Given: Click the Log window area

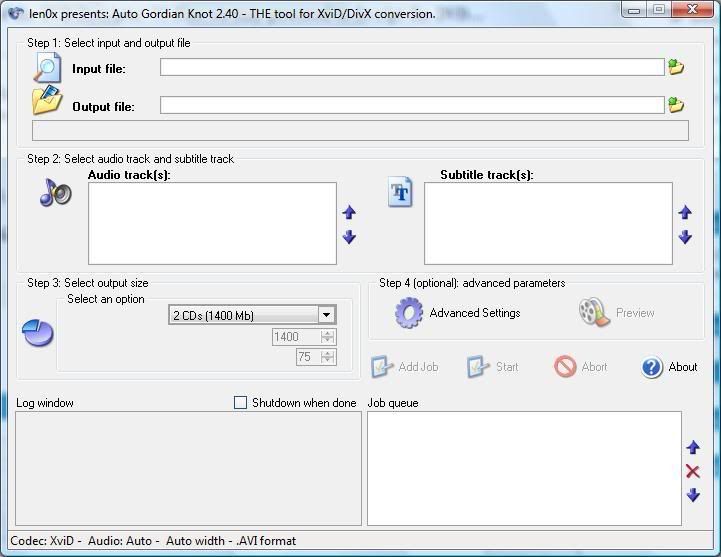Looking at the screenshot, I should point(189,468).
